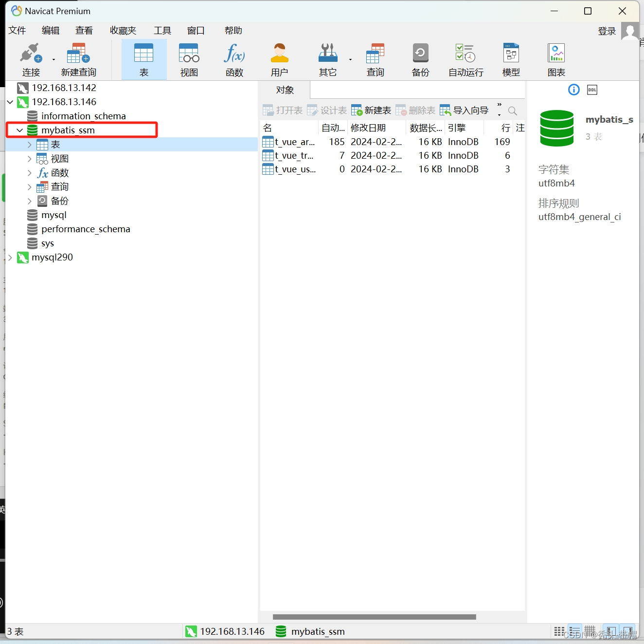The height and width of the screenshot is (644, 644).
Task: Sort by the 引擎 column header
Action: point(464,128)
